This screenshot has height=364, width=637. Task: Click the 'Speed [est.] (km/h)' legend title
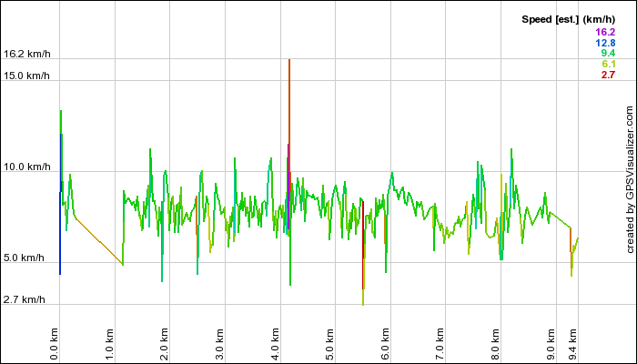pos(568,19)
